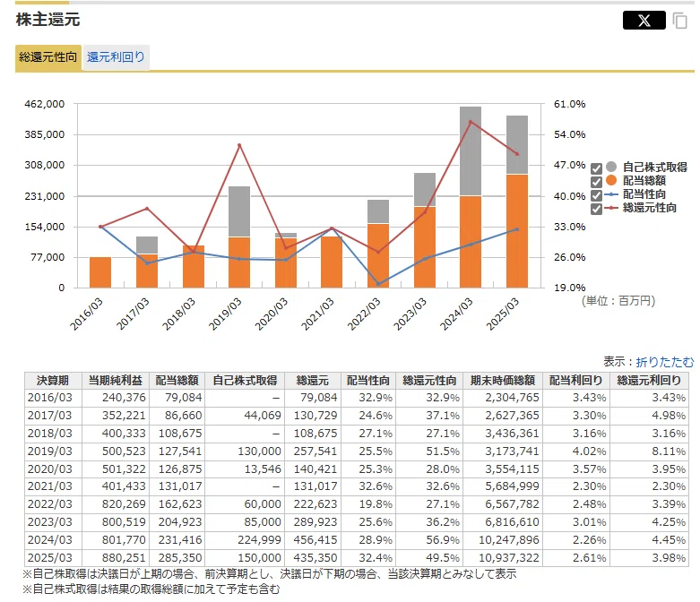Click the 総還元 column header
Screen dimensions: 700x602
click(x=313, y=381)
